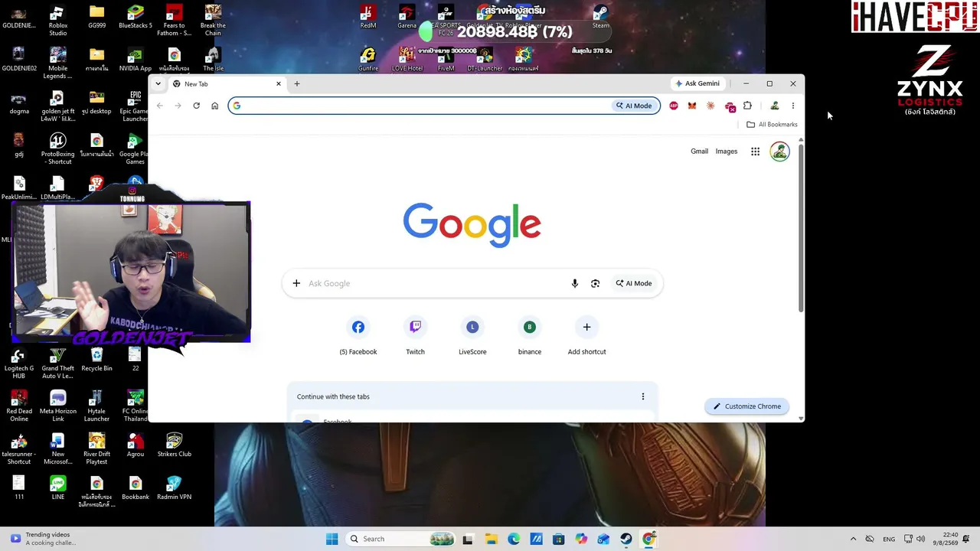Show hidden system tray icons
The image size is (980, 551).
[x=853, y=539]
